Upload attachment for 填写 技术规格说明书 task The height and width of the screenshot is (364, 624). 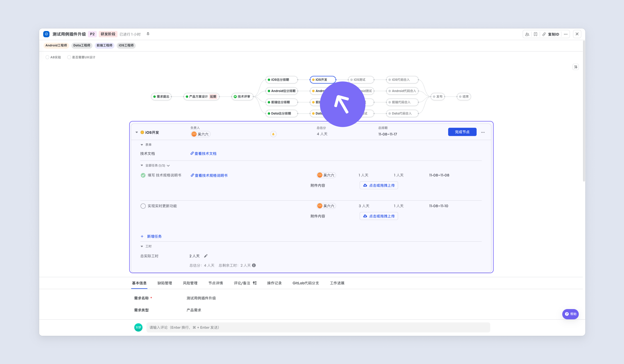(x=379, y=185)
